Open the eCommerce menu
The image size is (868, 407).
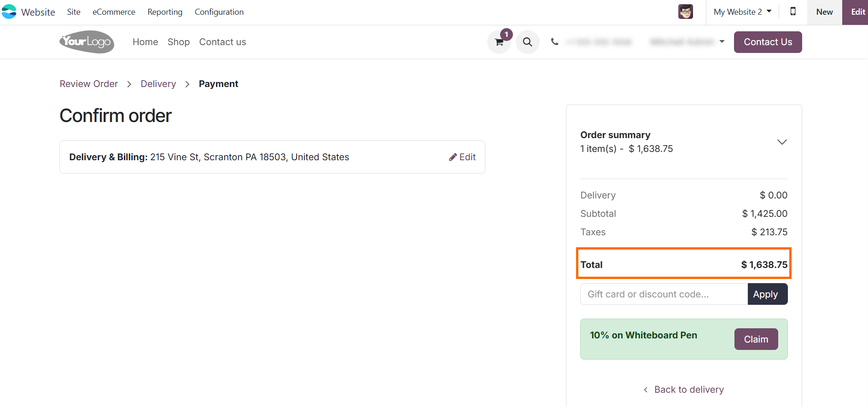(114, 12)
